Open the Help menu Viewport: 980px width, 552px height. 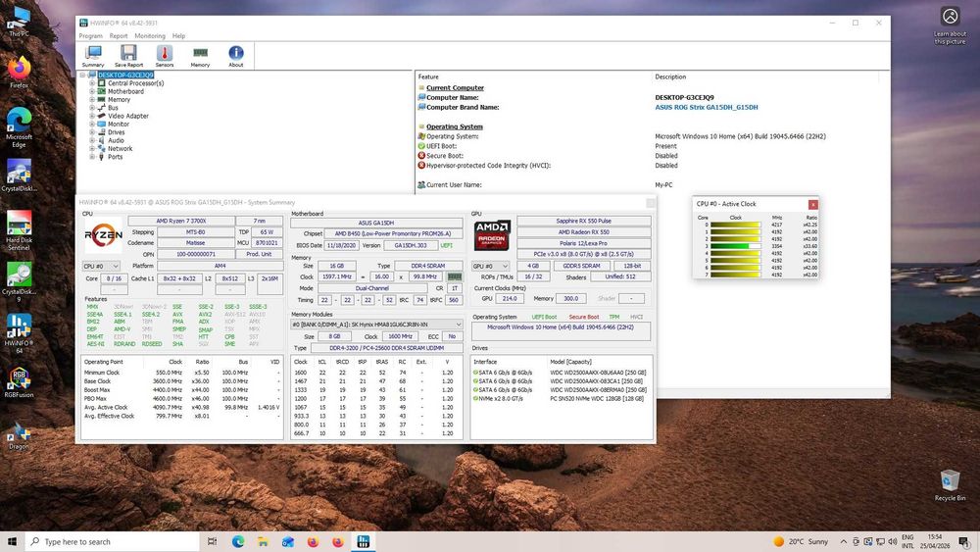(178, 36)
